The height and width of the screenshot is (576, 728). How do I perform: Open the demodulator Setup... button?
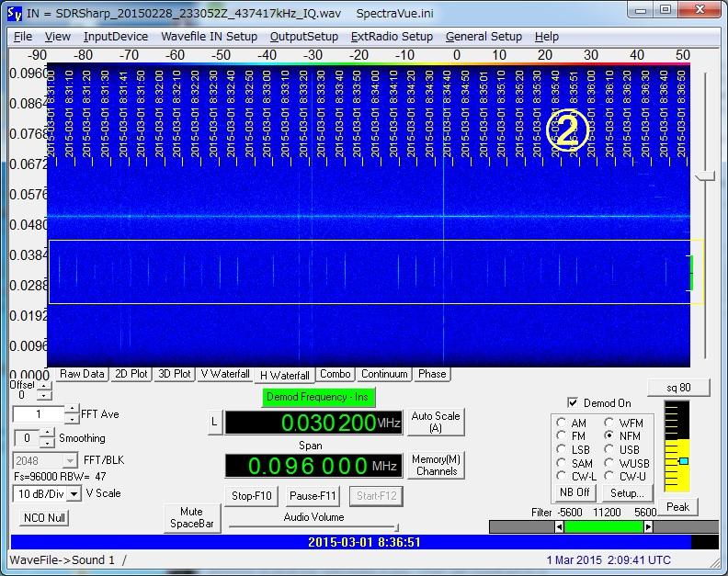[x=627, y=493]
